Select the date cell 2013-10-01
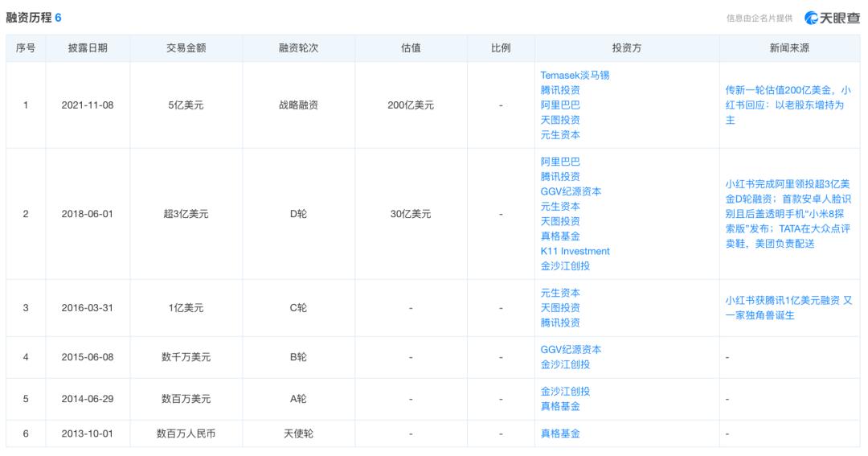Viewport: 868px width, 456px height. (88, 433)
